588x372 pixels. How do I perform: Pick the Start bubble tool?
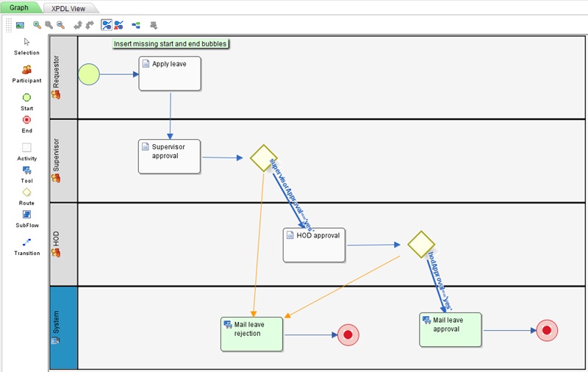[26, 98]
